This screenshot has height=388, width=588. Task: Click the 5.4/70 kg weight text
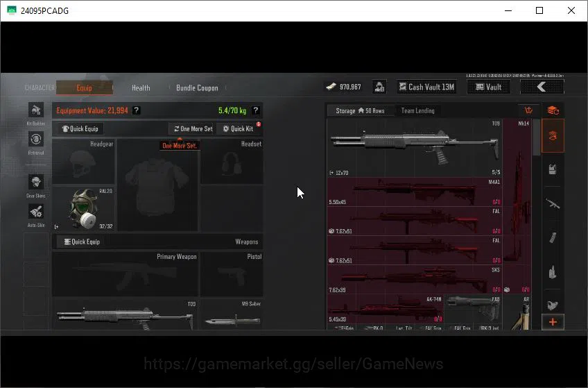[232, 110]
